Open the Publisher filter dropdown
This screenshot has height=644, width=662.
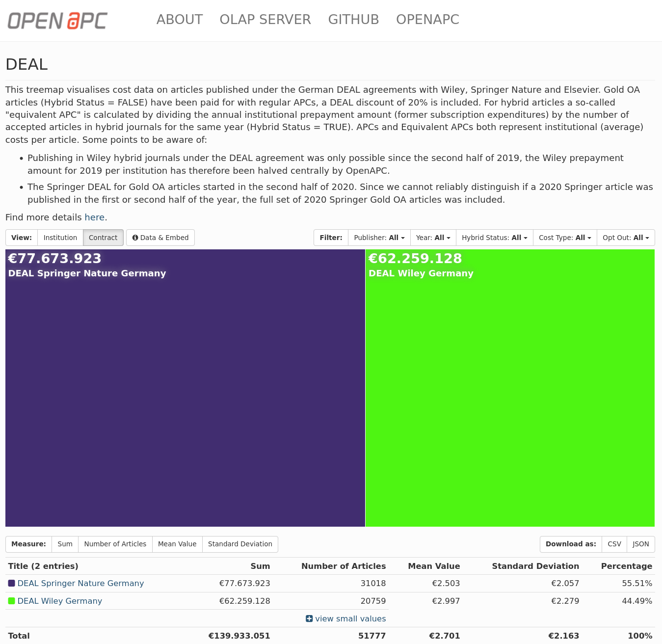pyautogui.click(x=379, y=238)
